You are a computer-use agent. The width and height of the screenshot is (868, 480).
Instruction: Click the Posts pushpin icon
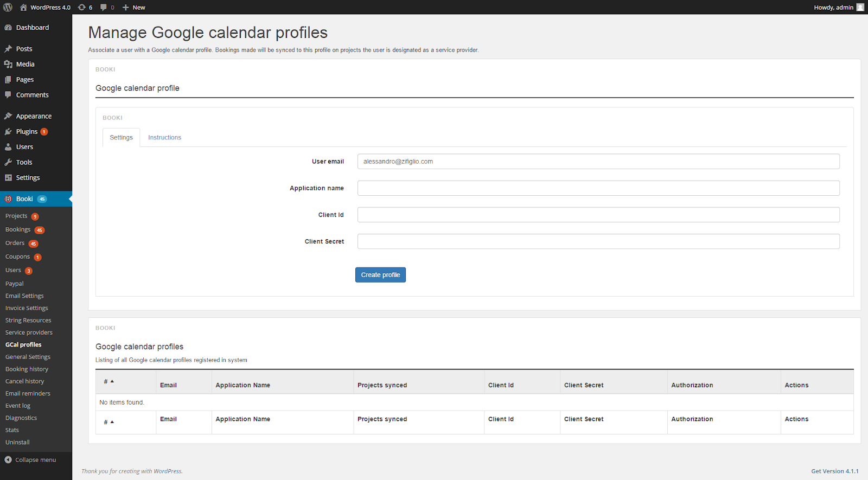pyautogui.click(x=8, y=49)
